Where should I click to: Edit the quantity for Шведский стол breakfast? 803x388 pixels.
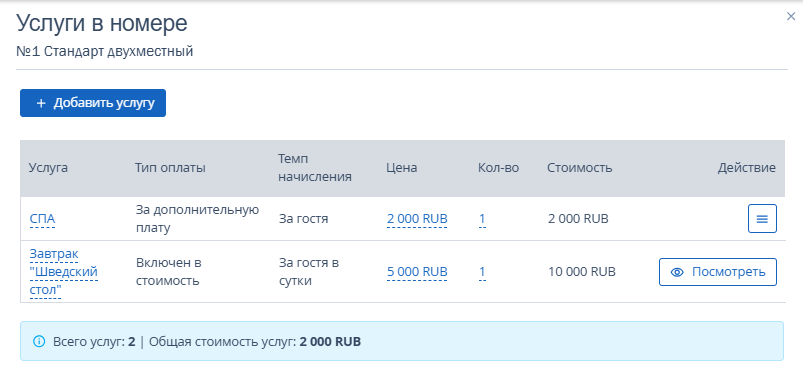tap(482, 272)
